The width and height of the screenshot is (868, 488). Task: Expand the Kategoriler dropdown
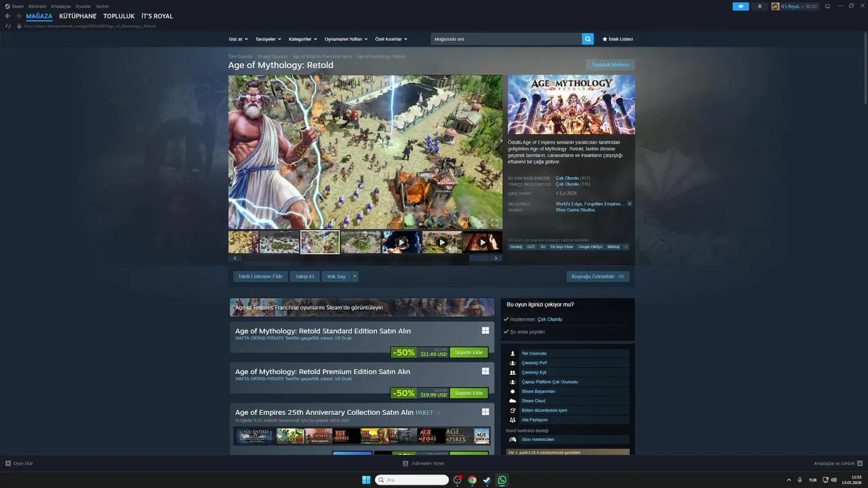(302, 39)
